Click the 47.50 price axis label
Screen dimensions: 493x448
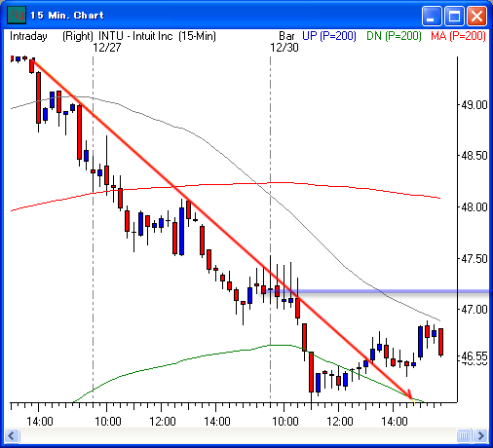click(474, 259)
